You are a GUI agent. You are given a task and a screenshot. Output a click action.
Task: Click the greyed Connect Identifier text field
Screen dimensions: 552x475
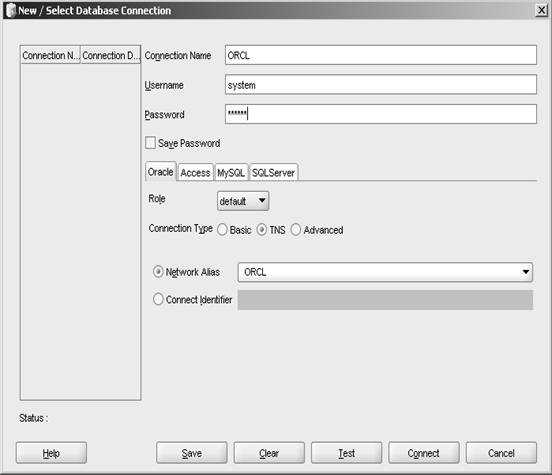click(x=385, y=300)
